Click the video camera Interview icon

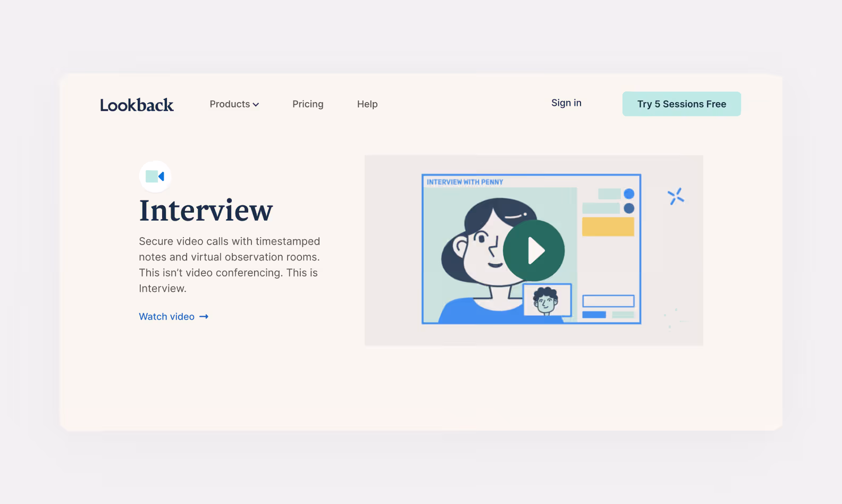click(x=155, y=177)
